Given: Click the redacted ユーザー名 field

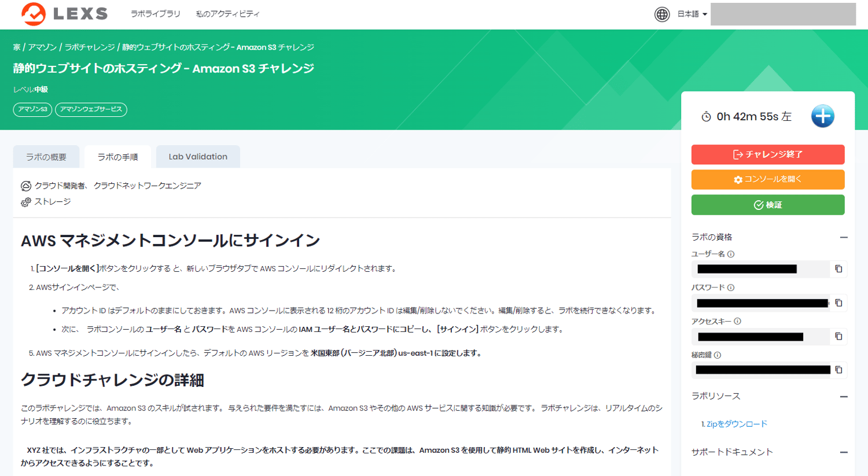Looking at the screenshot, I should 761,269.
